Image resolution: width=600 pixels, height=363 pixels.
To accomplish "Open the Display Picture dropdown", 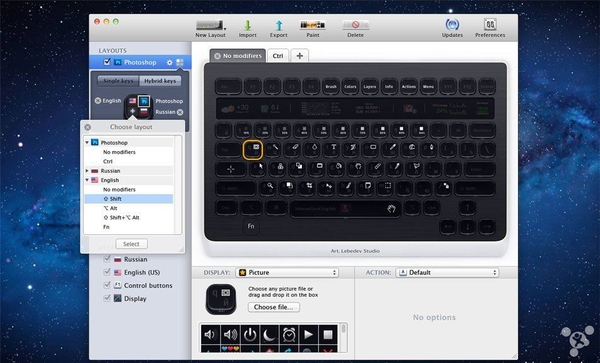I will 287,272.
